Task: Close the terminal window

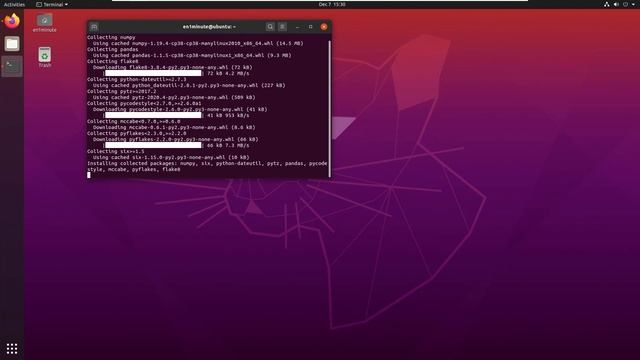Action: click(324, 27)
